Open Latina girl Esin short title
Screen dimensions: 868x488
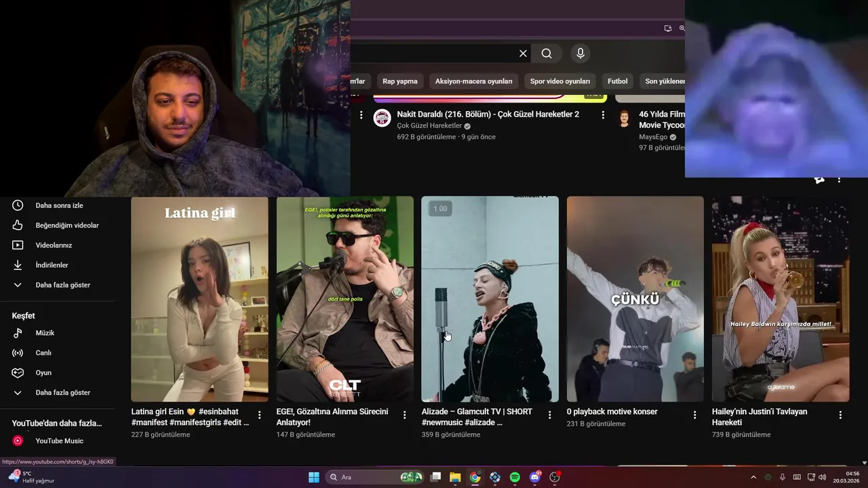[x=190, y=417]
